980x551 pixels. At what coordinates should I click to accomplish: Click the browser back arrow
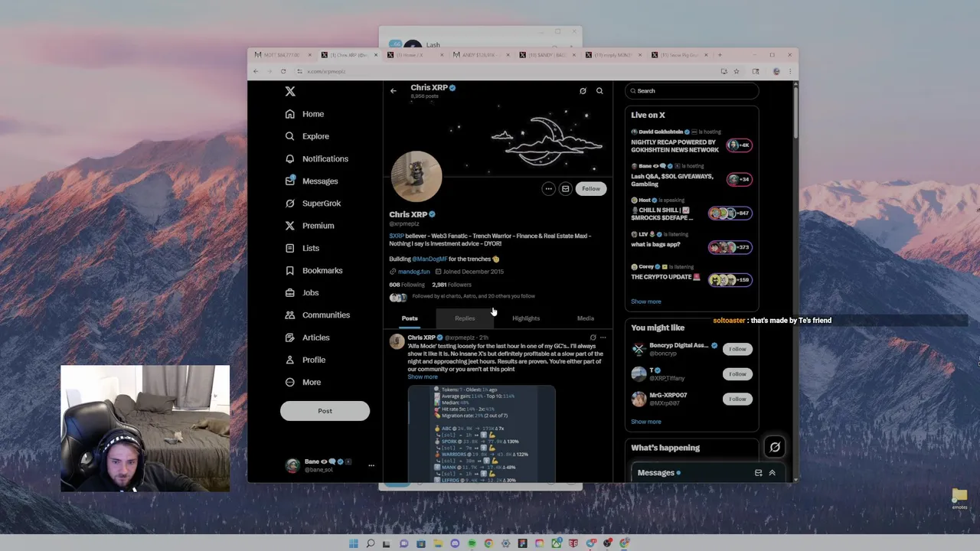[256, 71]
